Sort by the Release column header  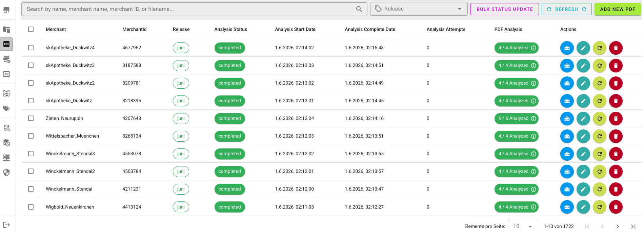tap(181, 29)
